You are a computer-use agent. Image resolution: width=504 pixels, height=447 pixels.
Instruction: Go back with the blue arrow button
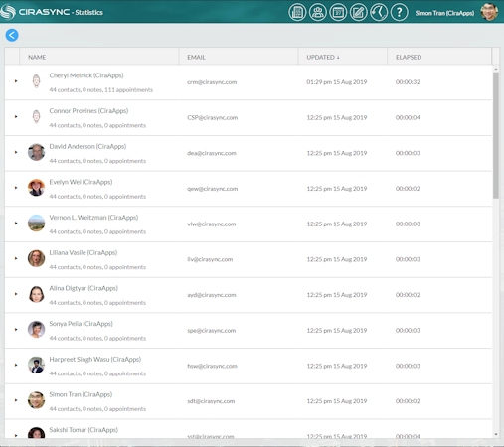(12, 35)
